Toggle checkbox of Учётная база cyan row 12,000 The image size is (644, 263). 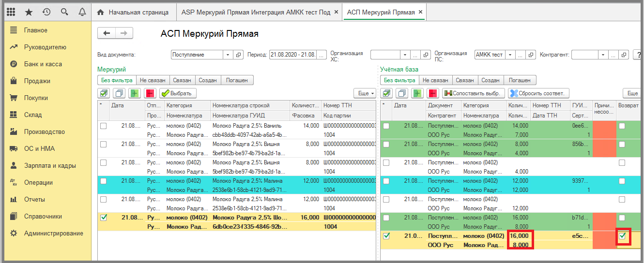pyautogui.click(x=386, y=181)
